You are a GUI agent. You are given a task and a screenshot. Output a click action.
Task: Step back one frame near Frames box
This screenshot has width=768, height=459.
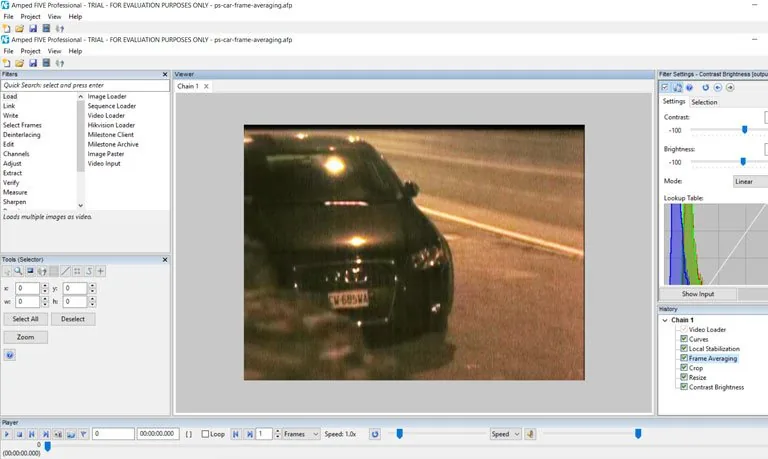coord(236,434)
